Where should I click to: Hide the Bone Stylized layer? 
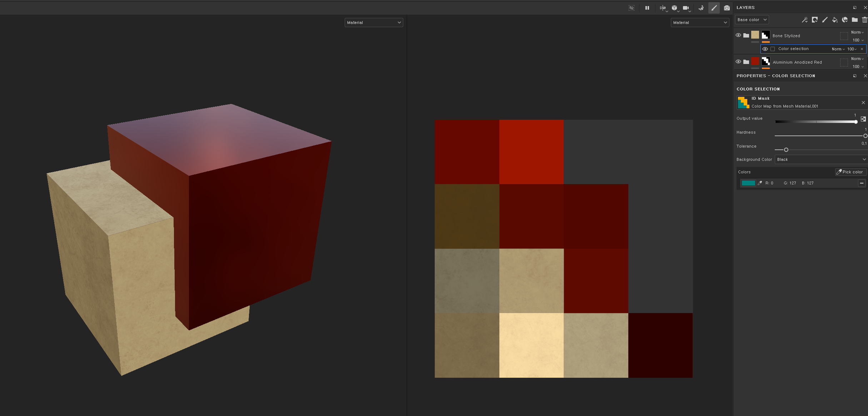738,35
